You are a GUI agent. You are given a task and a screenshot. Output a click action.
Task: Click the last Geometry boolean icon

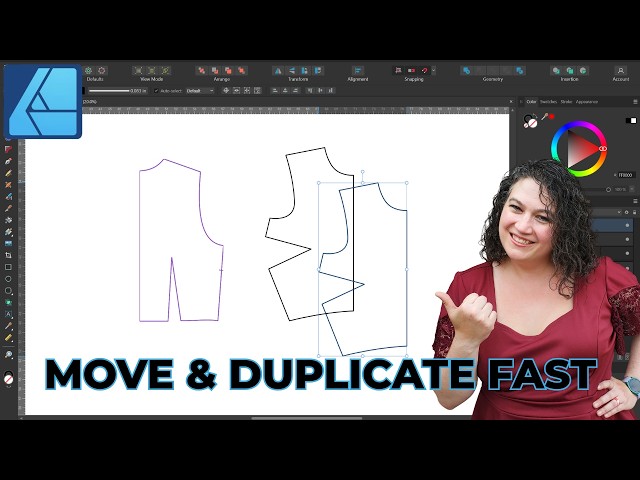[x=520, y=71]
